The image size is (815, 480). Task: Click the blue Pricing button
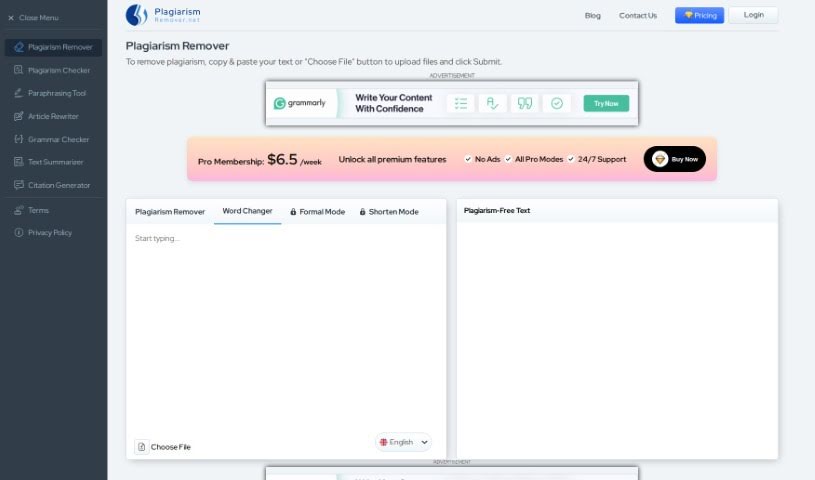[x=700, y=15]
